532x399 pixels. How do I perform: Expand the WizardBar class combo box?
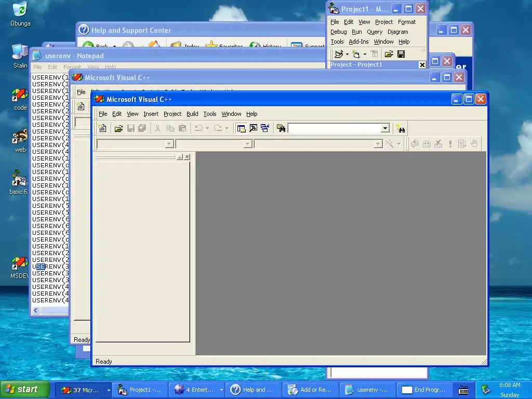pos(169,144)
